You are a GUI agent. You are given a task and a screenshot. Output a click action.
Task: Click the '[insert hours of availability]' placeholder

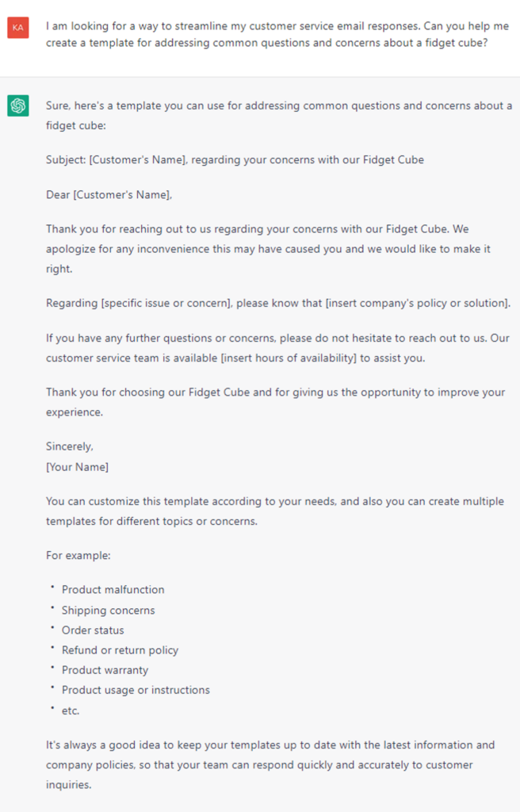tap(289, 358)
